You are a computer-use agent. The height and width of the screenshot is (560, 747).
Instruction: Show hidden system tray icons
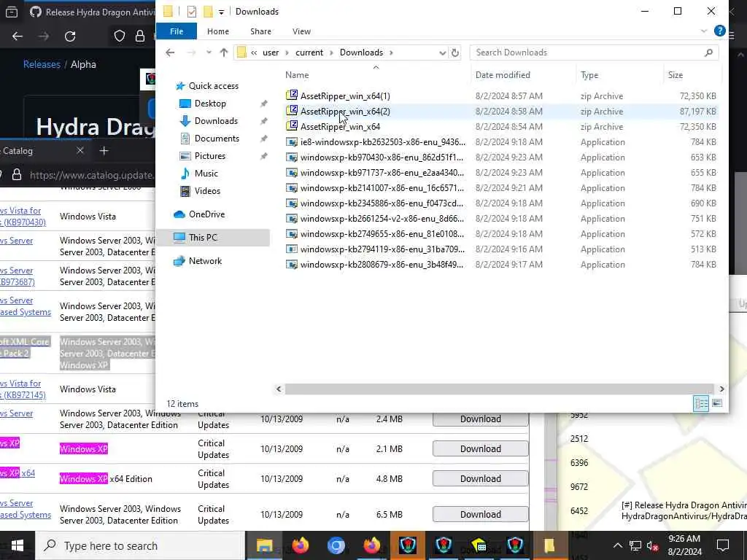pyautogui.click(x=617, y=545)
